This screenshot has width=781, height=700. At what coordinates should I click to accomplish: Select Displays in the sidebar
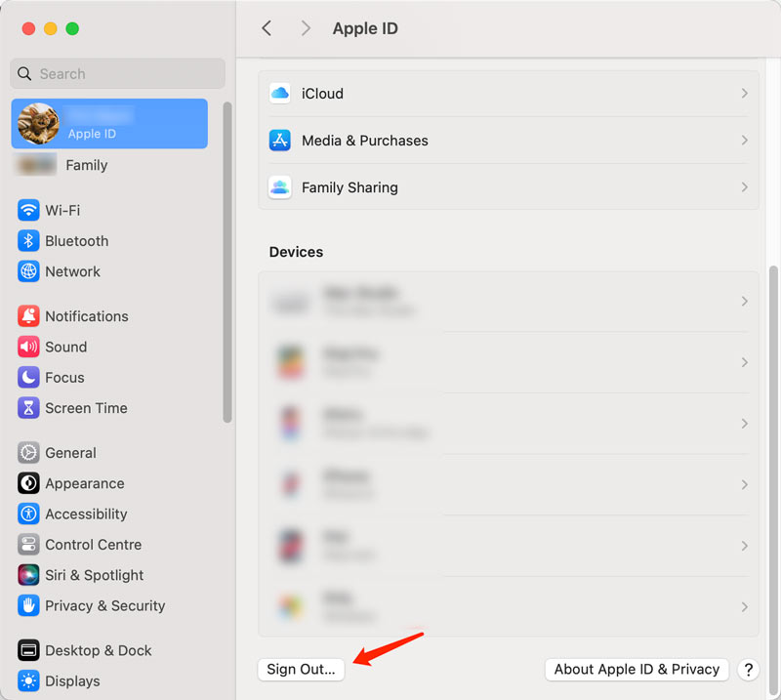click(x=109, y=681)
